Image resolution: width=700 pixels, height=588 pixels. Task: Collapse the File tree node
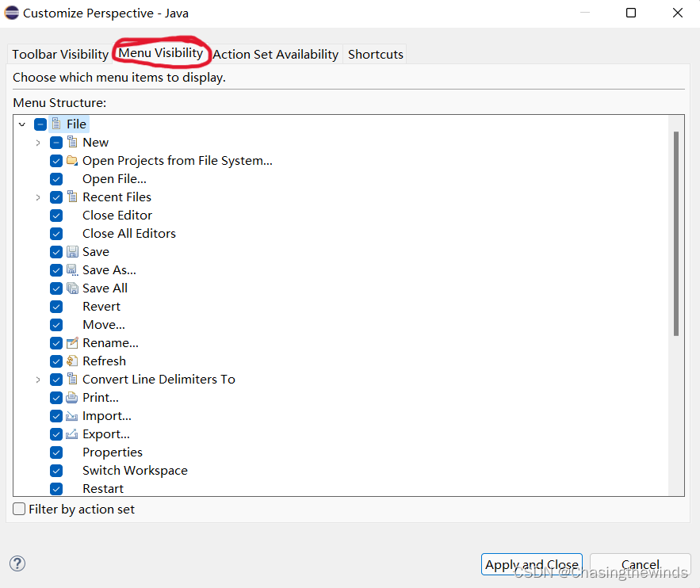pos(22,124)
